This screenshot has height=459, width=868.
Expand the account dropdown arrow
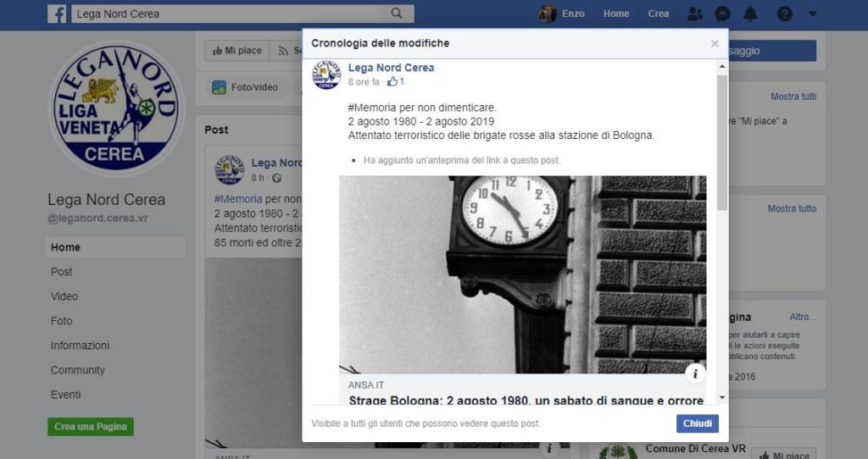coord(813,14)
